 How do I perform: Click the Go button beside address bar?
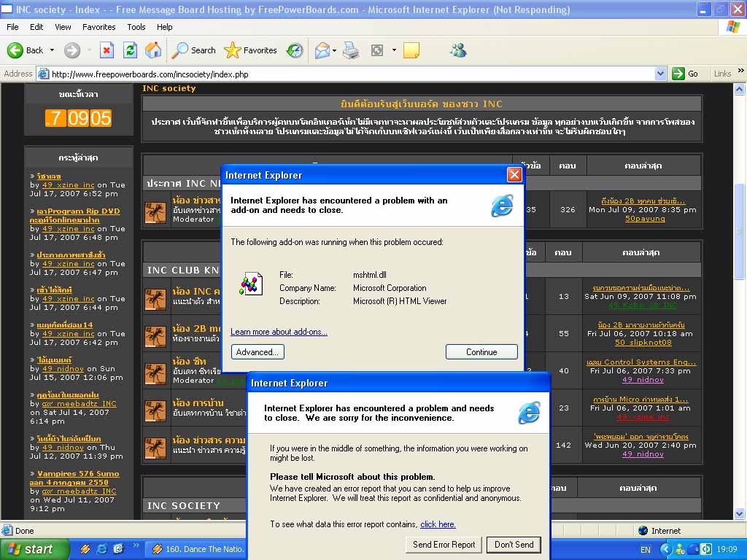[x=685, y=74]
